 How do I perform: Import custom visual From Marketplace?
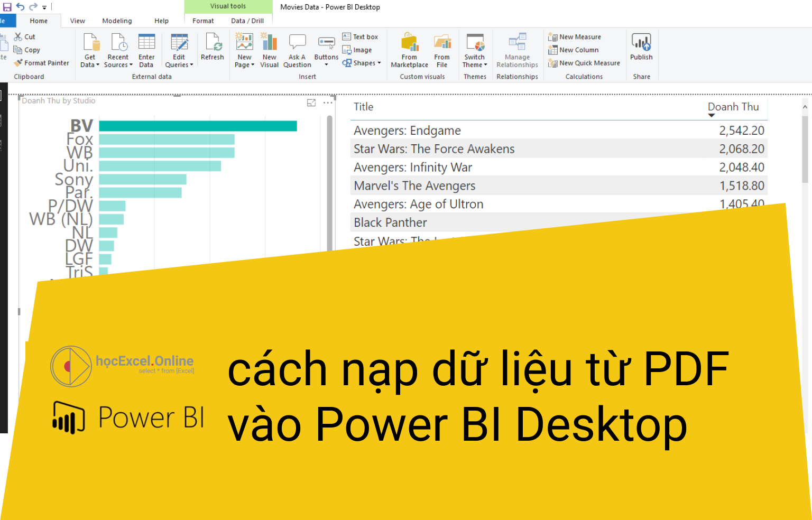click(410, 50)
